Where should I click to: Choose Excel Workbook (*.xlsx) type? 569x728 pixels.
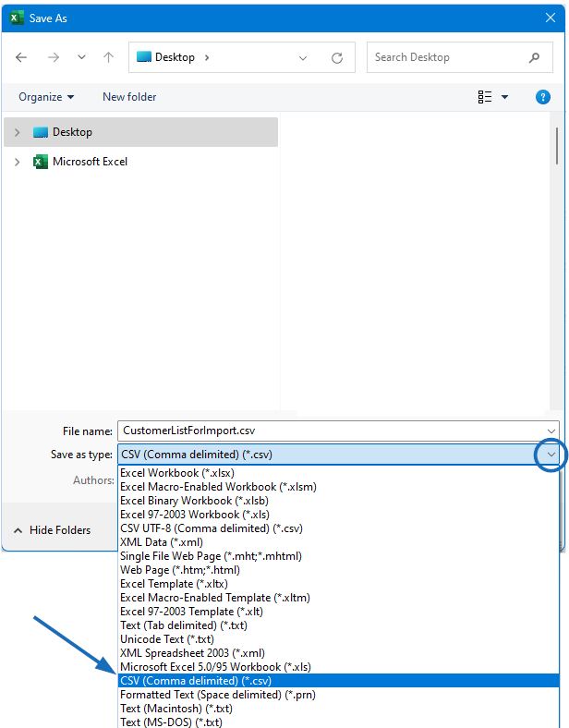click(338, 473)
